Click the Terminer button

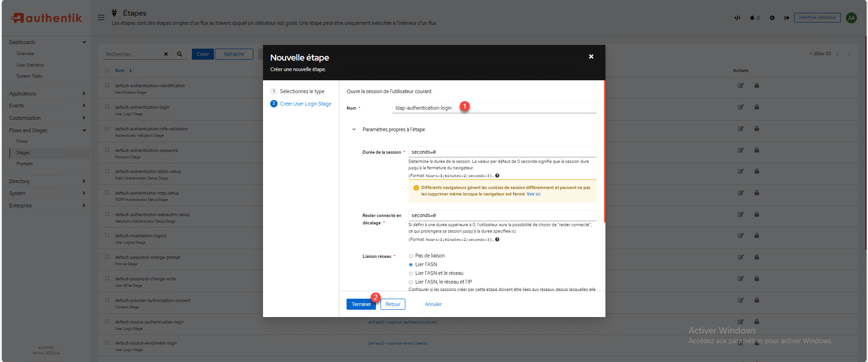click(361, 304)
